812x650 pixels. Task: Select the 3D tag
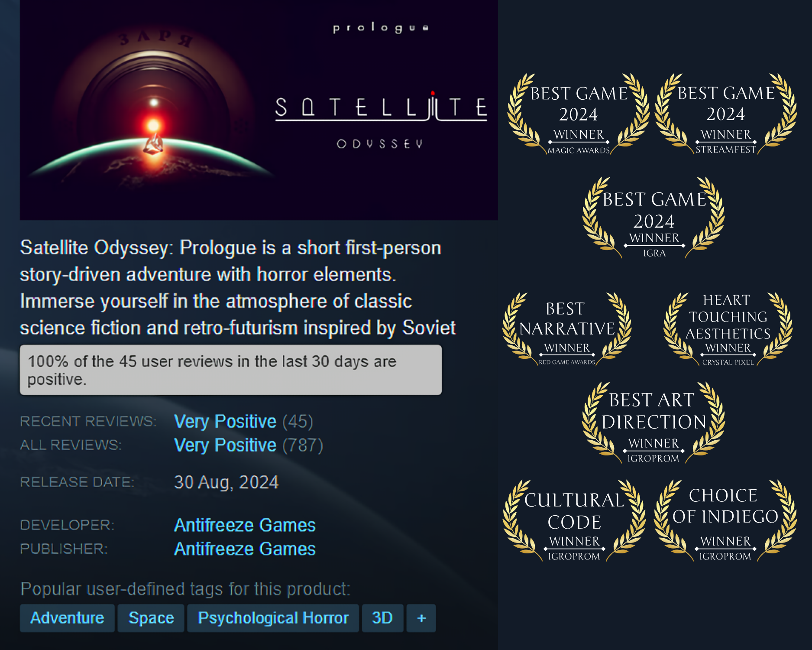(x=382, y=618)
